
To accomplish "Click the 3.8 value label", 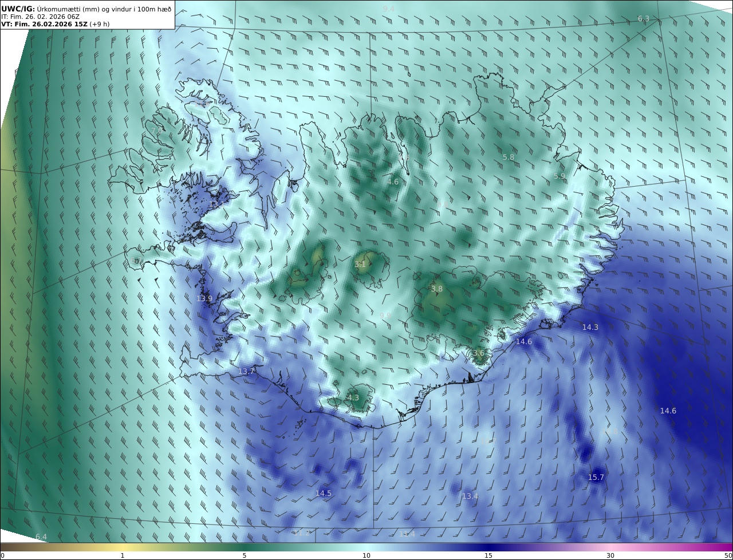I will pos(437,289).
